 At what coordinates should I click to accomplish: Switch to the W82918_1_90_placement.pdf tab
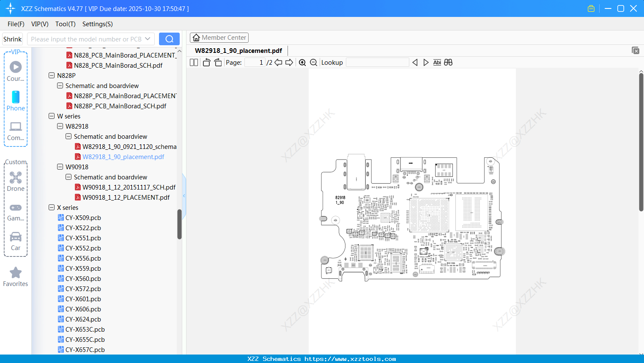pos(238,50)
